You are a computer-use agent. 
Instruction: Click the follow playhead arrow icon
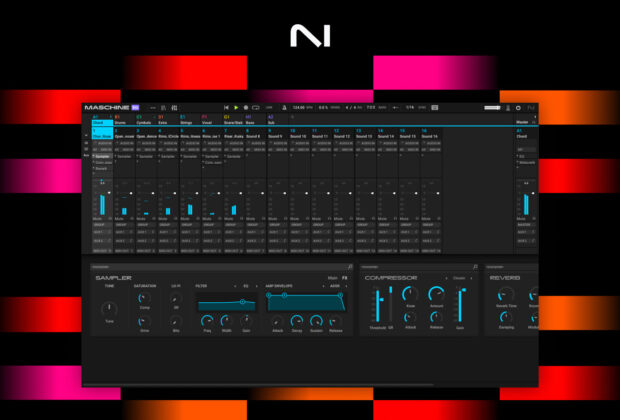click(x=395, y=108)
